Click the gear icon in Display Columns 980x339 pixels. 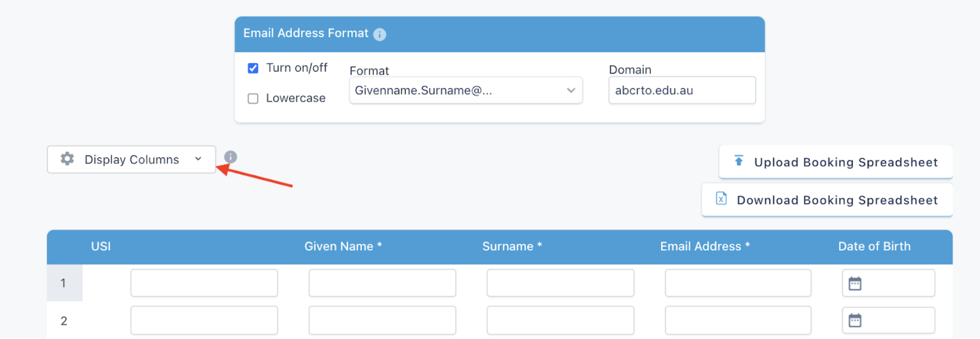[67, 158]
